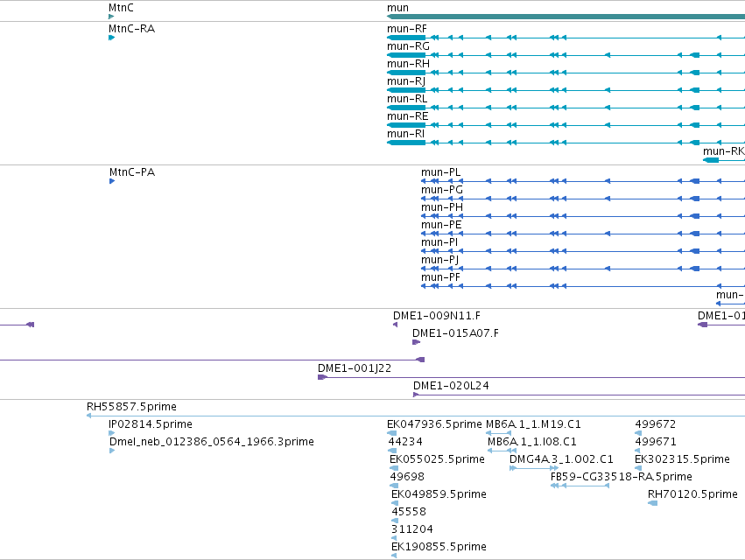This screenshot has height=560, width=745.
Task: Click the MtnC-RA transcript arrow glyph
Action: tap(112, 38)
